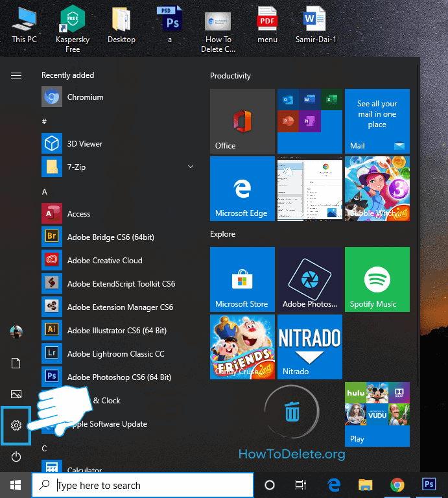Open the Office apps group tile
This screenshot has width=448, height=498.
point(309,121)
